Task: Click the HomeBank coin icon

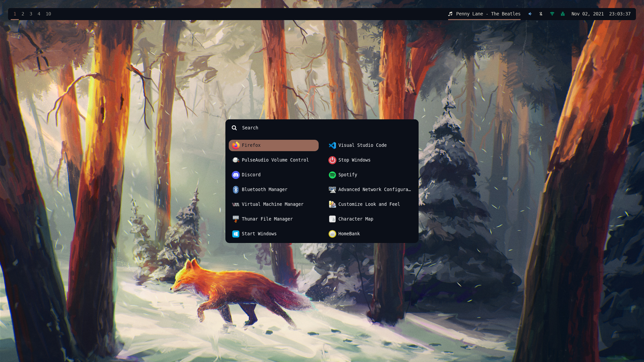Action: 332,234
